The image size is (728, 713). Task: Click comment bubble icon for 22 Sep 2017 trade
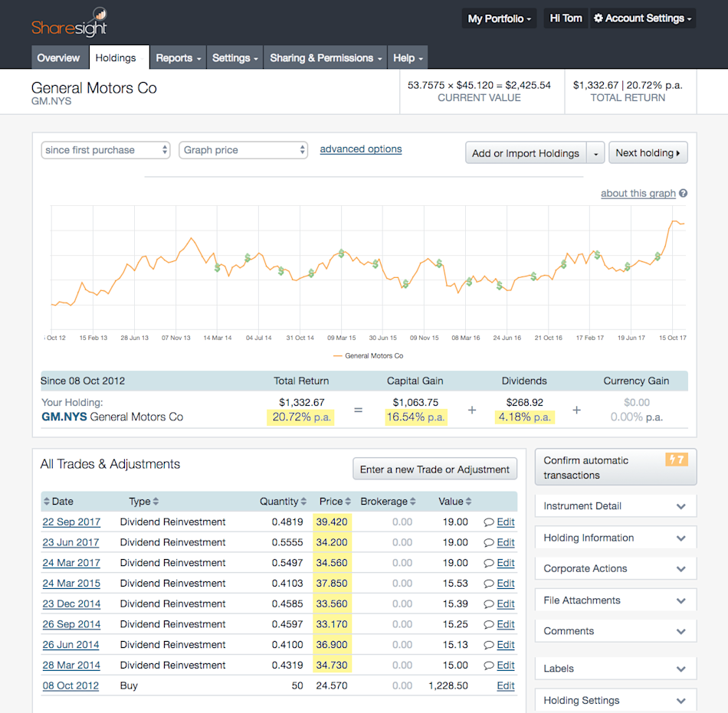[x=488, y=522]
